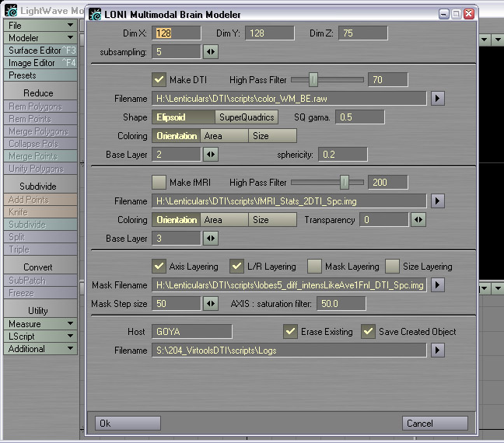Viewport: 504px width, 443px height.
Task: Open Image Editor panel
Action: point(40,63)
